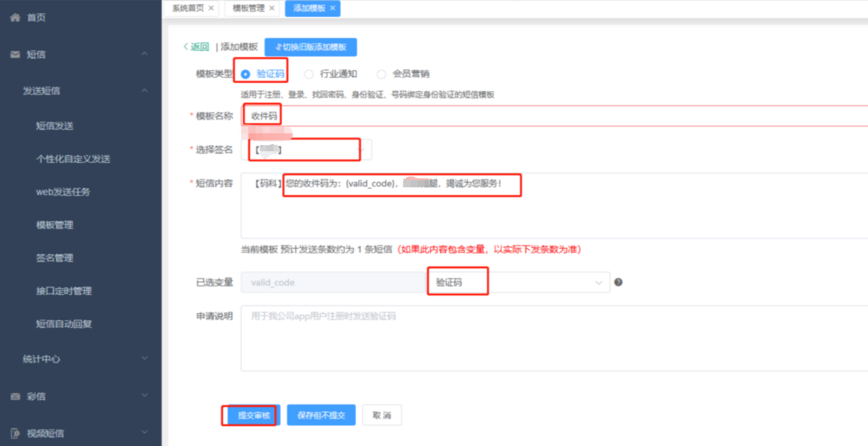Click inside the 短信内容 text area
Screen dimensions: 868x446
(555, 206)
